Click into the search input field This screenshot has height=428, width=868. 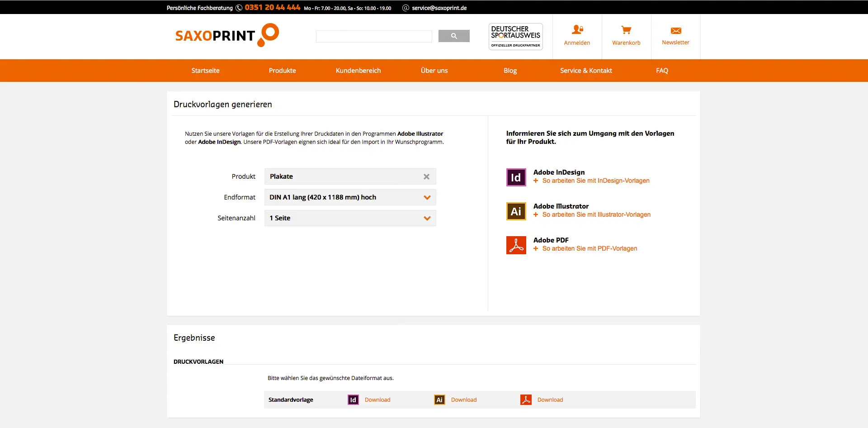pos(374,36)
